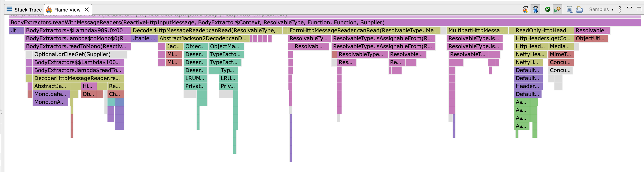The width and height of the screenshot is (644, 172).
Task: Click the Ob... red frame
Action: [x=89, y=94]
